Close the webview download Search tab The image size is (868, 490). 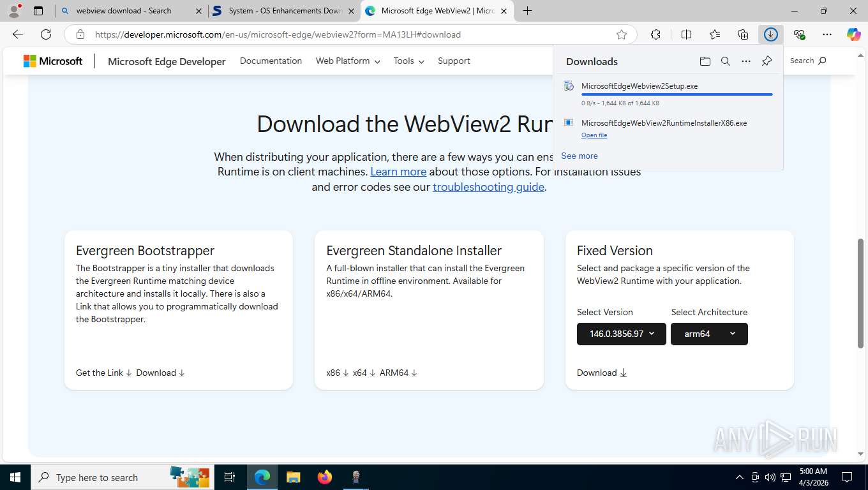click(198, 11)
